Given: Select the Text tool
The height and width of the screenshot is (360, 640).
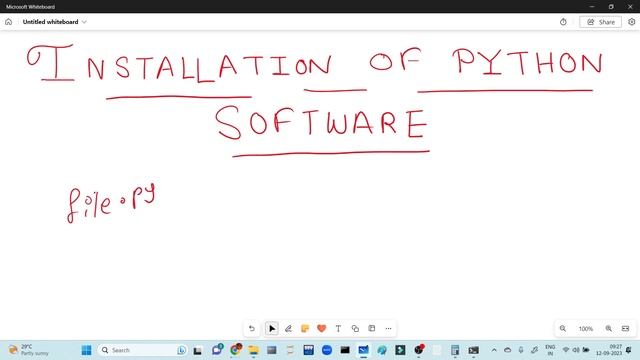Looking at the screenshot, I should tap(338, 329).
